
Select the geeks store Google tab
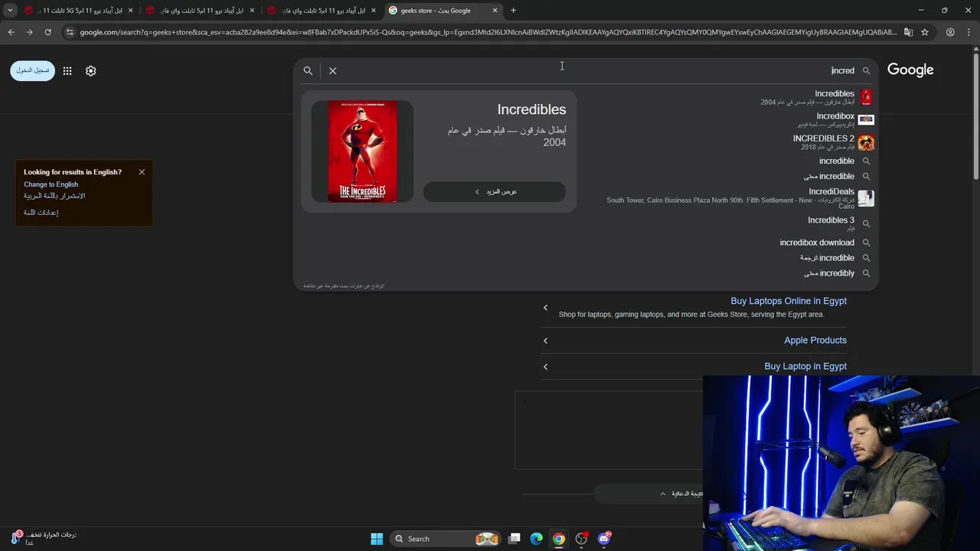pos(443,11)
